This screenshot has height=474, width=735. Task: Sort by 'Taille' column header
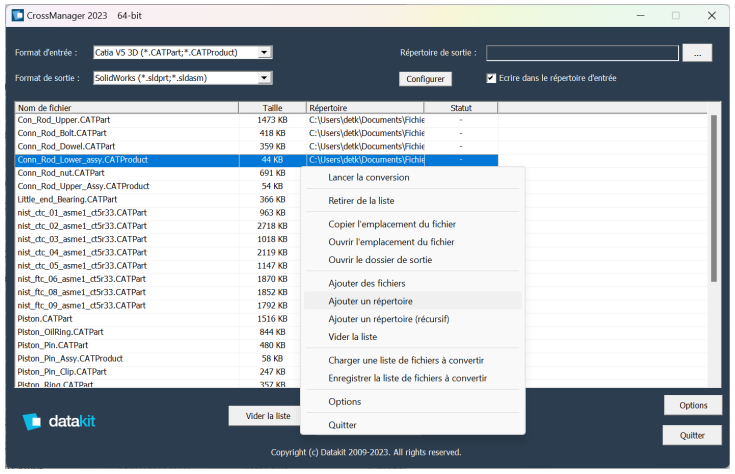(272, 108)
